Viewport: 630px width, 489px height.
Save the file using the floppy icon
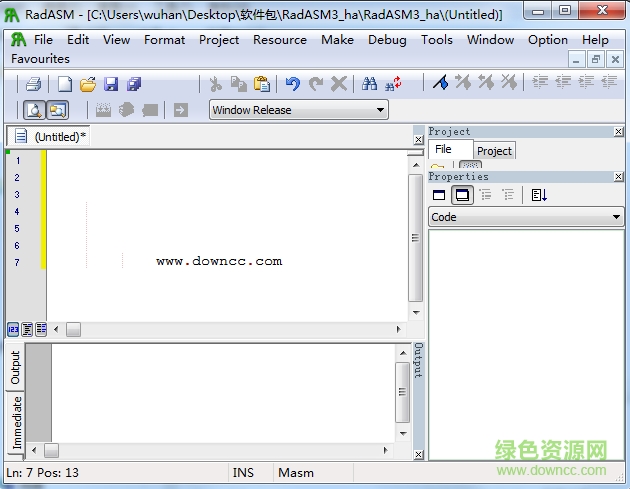[x=111, y=84]
